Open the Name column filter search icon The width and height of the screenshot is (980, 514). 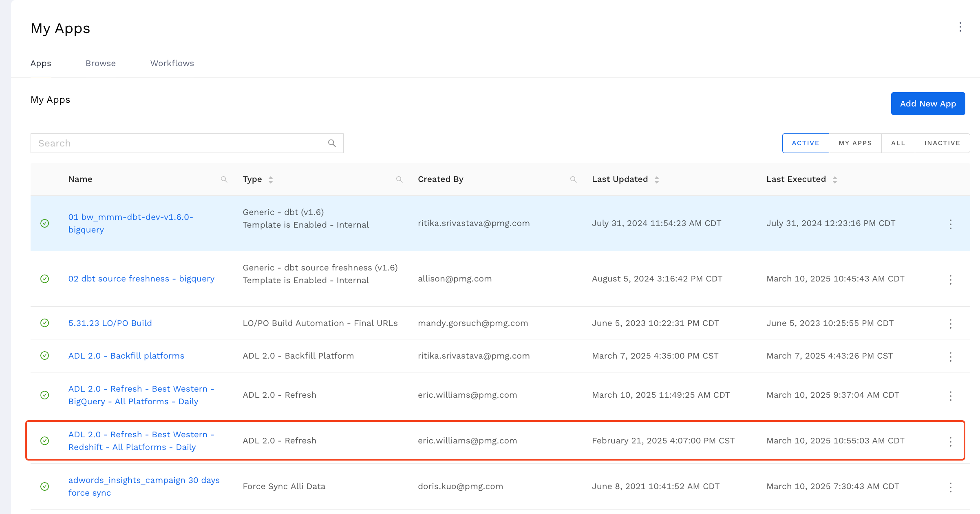224,179
